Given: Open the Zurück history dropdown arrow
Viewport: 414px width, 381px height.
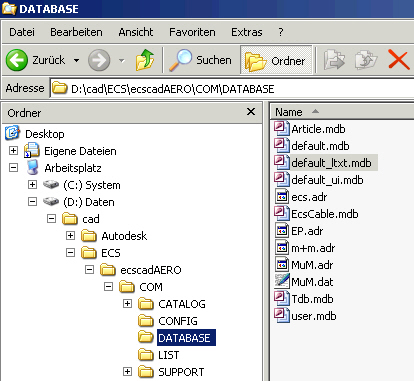Looking at the screenshot, I should tap(77, 60).
